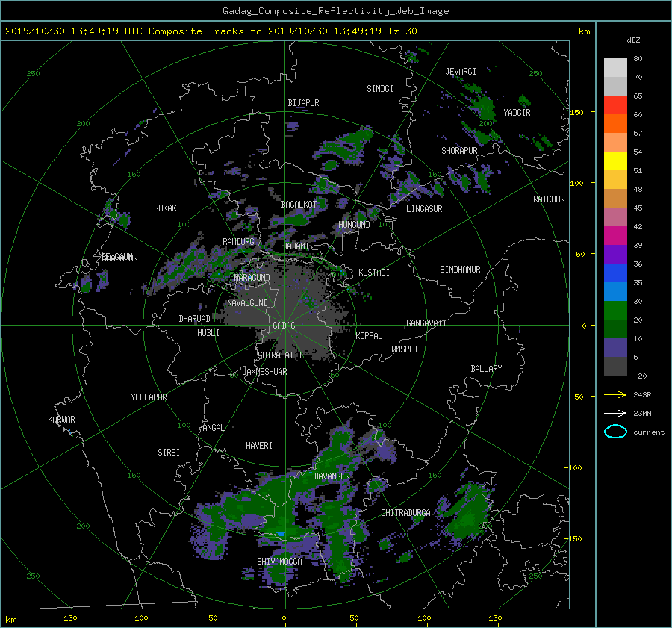Click the BADAMI city label
Viewport: 672px width, 628px height.
[x=296, y=246]
